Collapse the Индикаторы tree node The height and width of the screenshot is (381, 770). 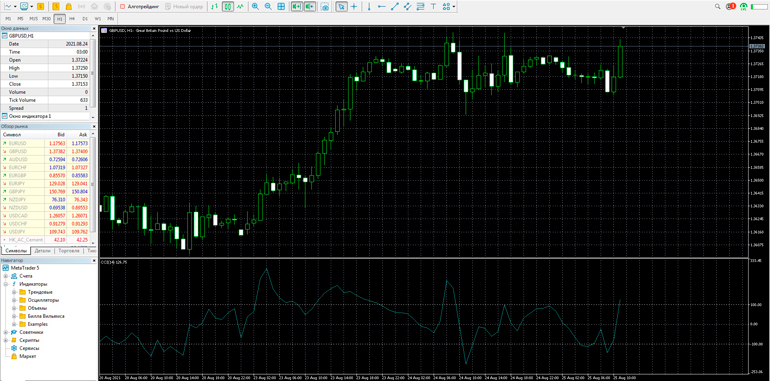[6, 284]
